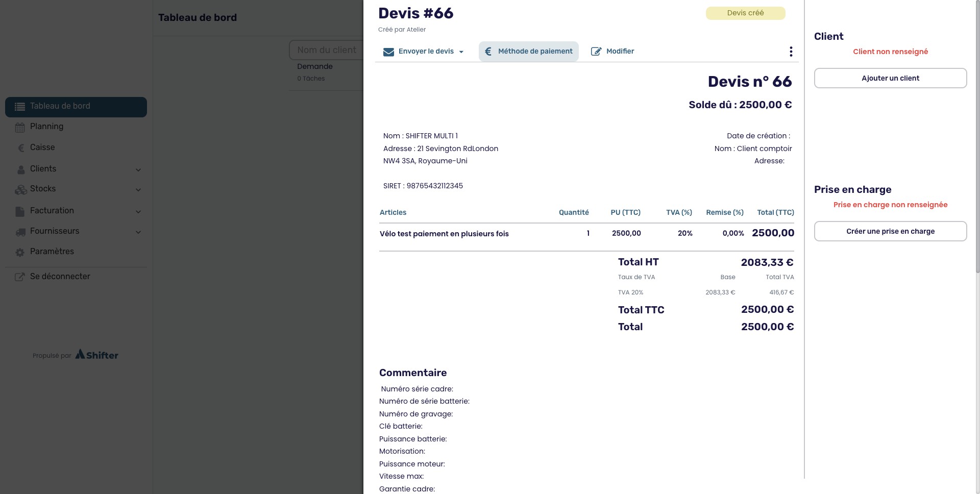Click the Total (TTC) column header

775,212
